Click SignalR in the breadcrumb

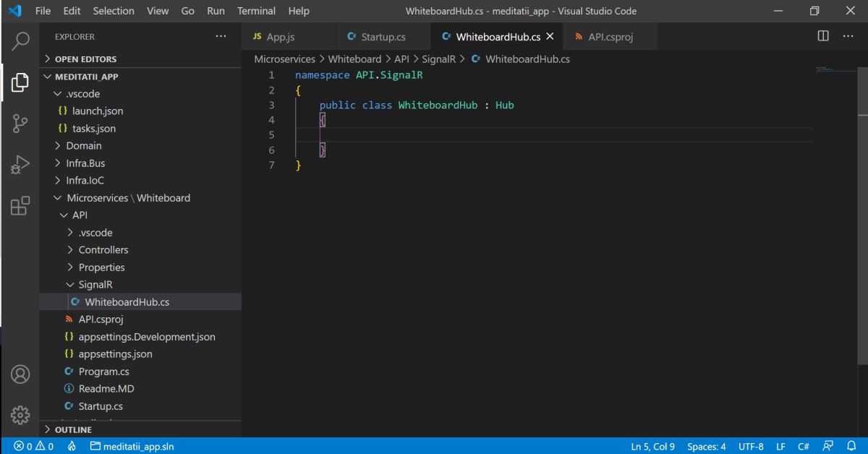click(438, 59)
